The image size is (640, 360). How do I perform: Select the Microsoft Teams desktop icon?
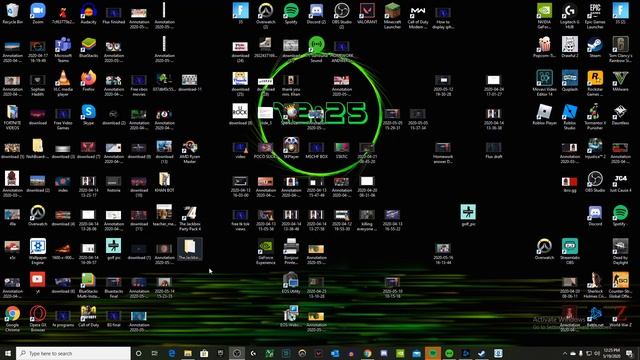coord(63,50)
